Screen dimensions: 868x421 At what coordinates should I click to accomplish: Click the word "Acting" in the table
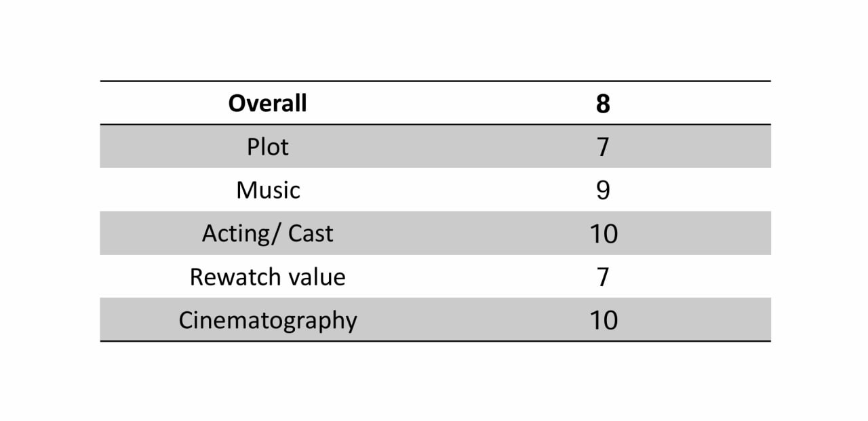coord(235,234)
